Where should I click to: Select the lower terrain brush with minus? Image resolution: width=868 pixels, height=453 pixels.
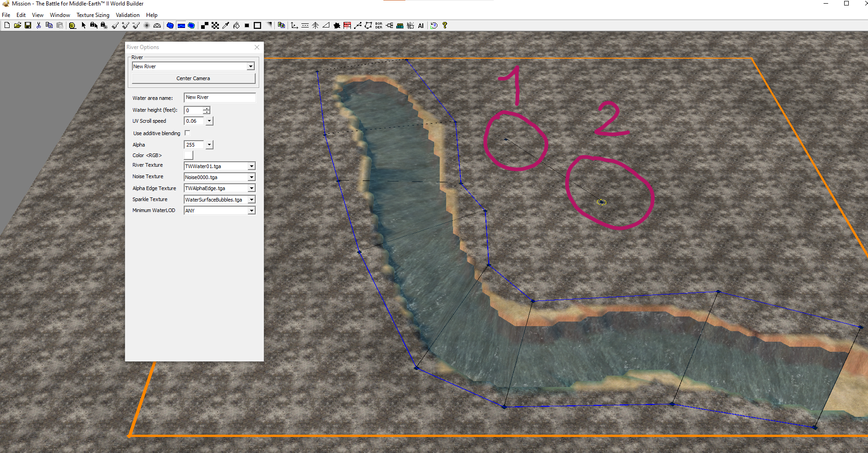point(136,26)
